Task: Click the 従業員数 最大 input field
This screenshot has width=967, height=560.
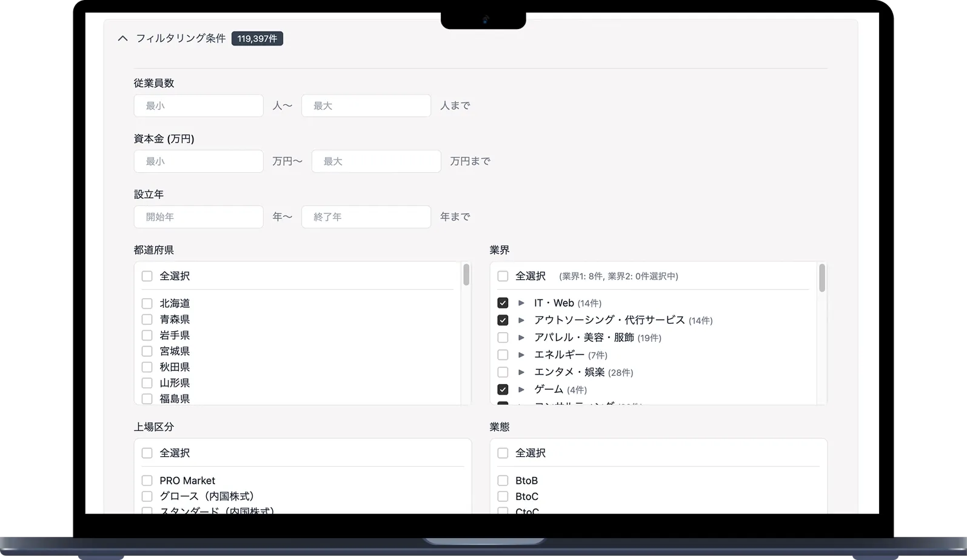Action: click(x=366, y=105)
